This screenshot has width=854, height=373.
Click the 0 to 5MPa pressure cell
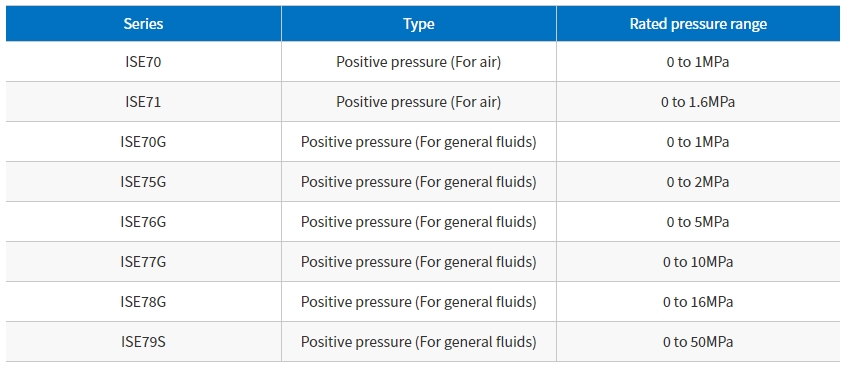pos(698,222)
